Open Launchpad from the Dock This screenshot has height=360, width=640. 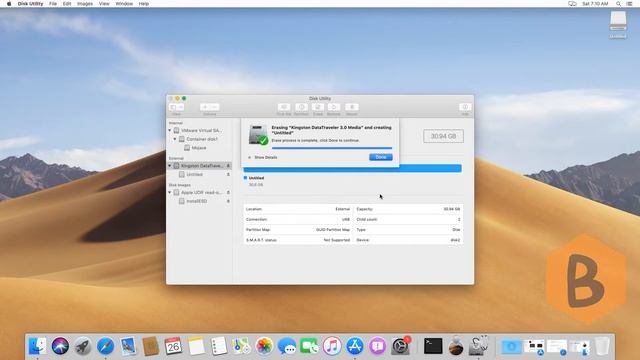coord(83,346)
